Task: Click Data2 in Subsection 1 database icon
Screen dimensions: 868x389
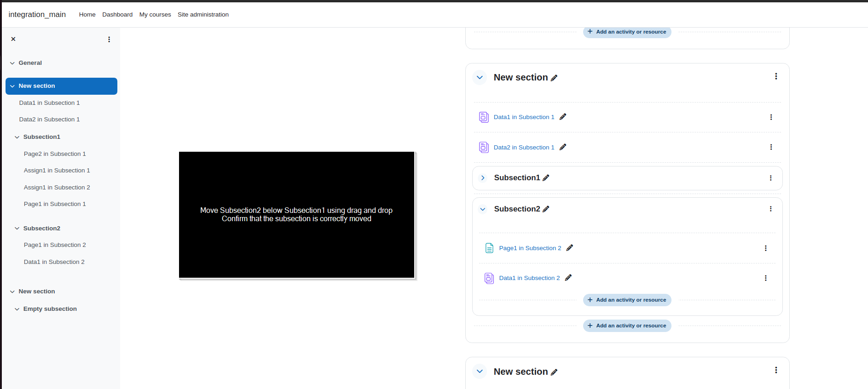Action: pos(484,147)
